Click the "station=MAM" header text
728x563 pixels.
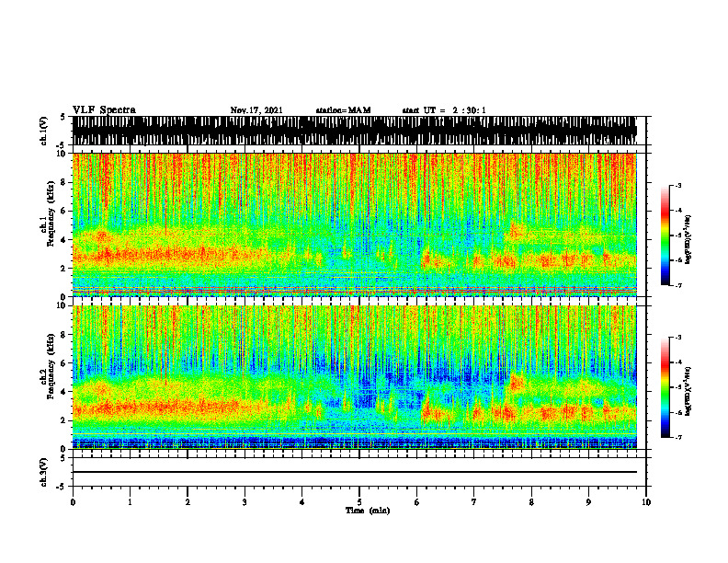point(343,110)
